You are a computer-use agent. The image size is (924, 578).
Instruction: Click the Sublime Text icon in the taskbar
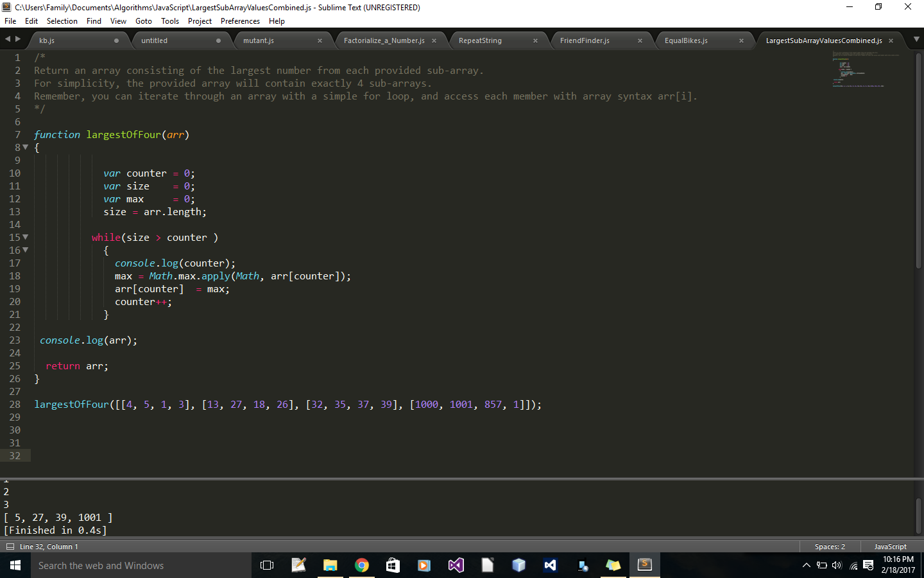point(644,565)
